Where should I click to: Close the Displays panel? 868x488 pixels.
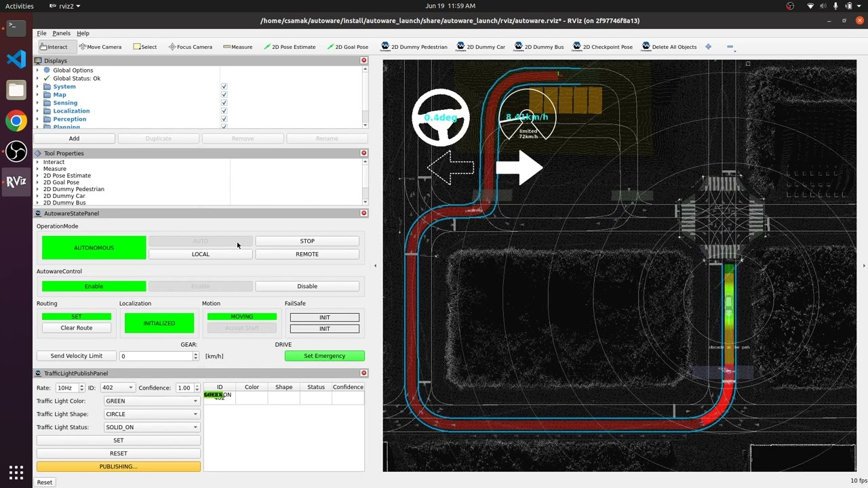(363, 60)
